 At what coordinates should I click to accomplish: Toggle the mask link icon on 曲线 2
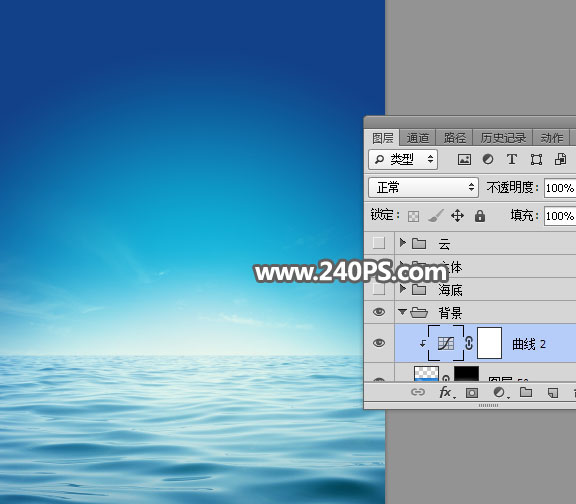click(x=469, y=343)
